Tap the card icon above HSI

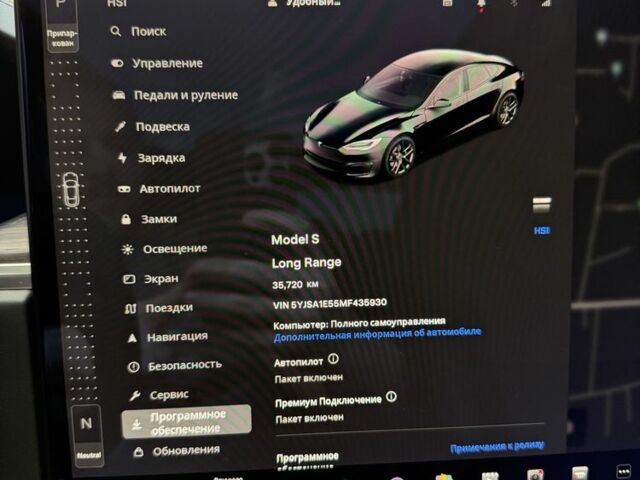coord(542,205)
